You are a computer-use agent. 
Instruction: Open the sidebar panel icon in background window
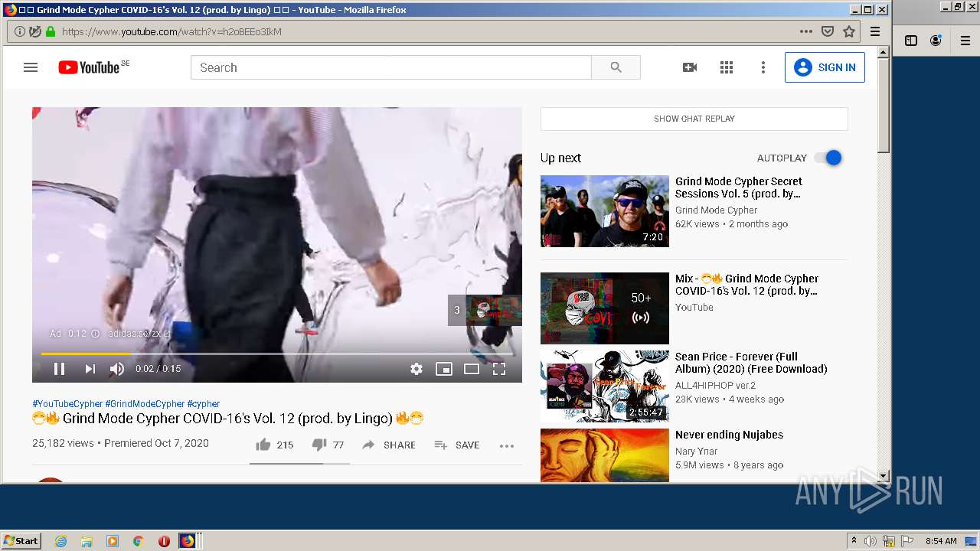coord(911,41)
